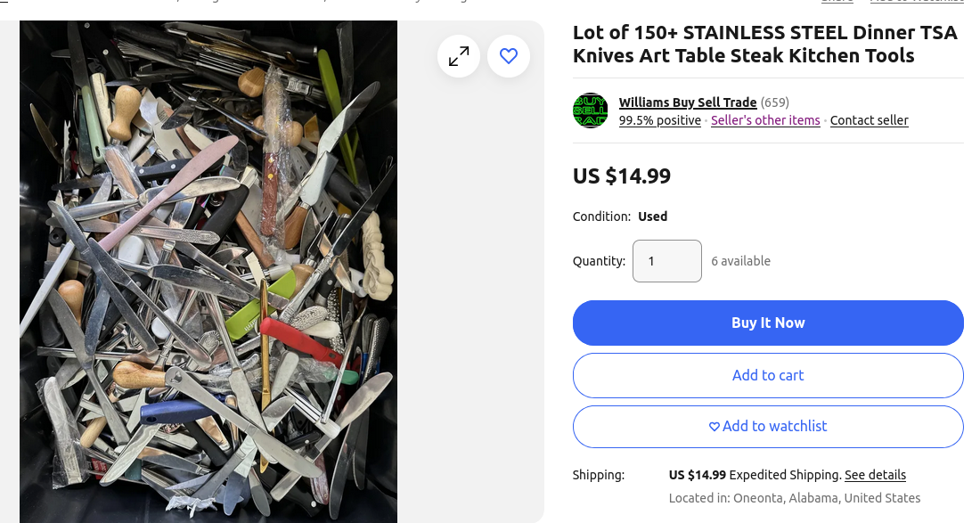Open the enlarged image view icon
980x523 pixels.
[459, 56]
